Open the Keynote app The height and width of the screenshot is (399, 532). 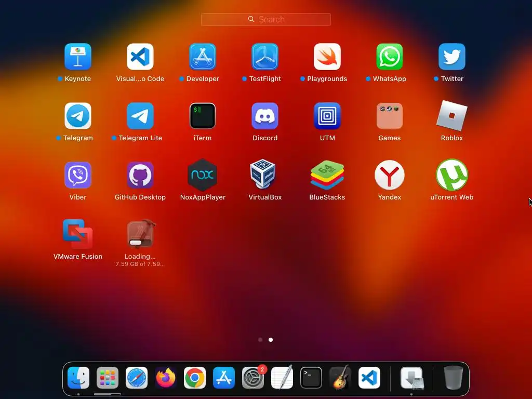tap(78, 57)
